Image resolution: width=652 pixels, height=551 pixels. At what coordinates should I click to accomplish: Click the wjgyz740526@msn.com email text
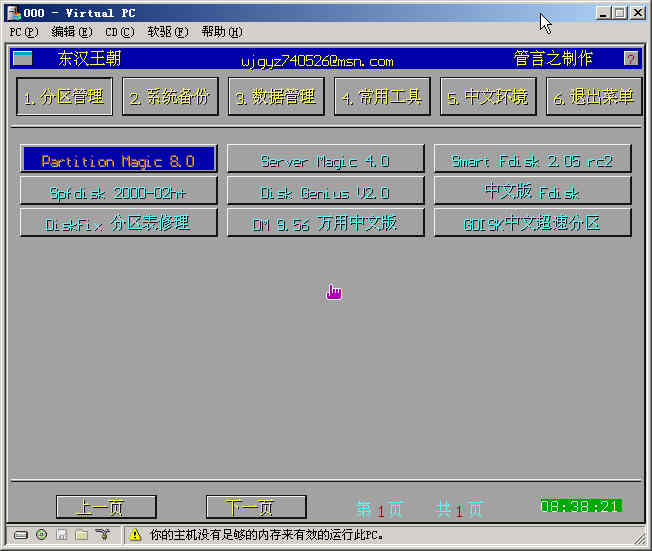pyautogui.click(x=317, y=62)
